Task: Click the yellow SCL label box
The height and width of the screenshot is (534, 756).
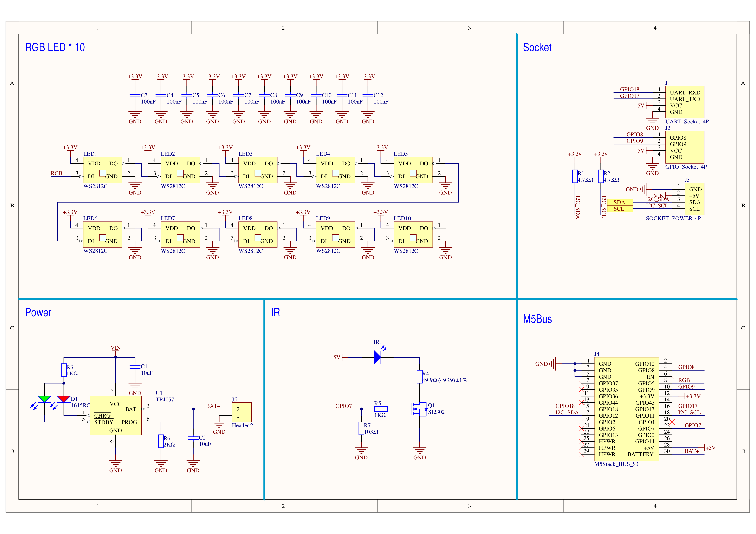Action: [x=620, y=209]
